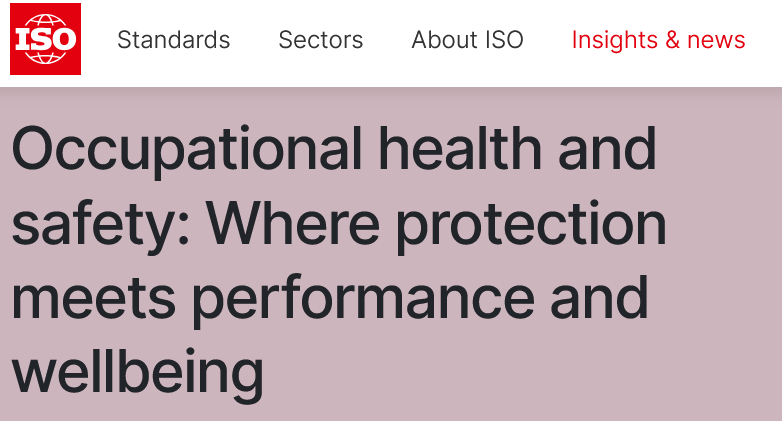Open the Sectors menu
This screenshot has height=421, width=782.
[320, 40]
